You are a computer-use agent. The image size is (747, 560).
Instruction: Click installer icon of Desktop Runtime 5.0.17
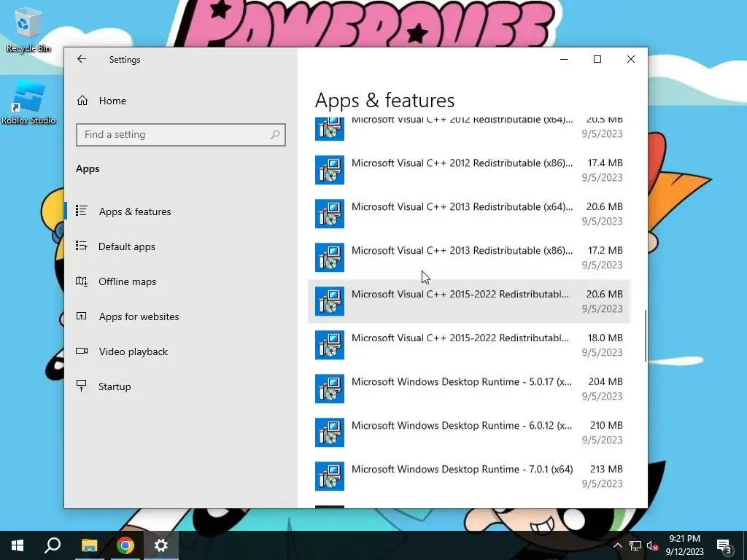pyautogui.click(x=330, y=389)
